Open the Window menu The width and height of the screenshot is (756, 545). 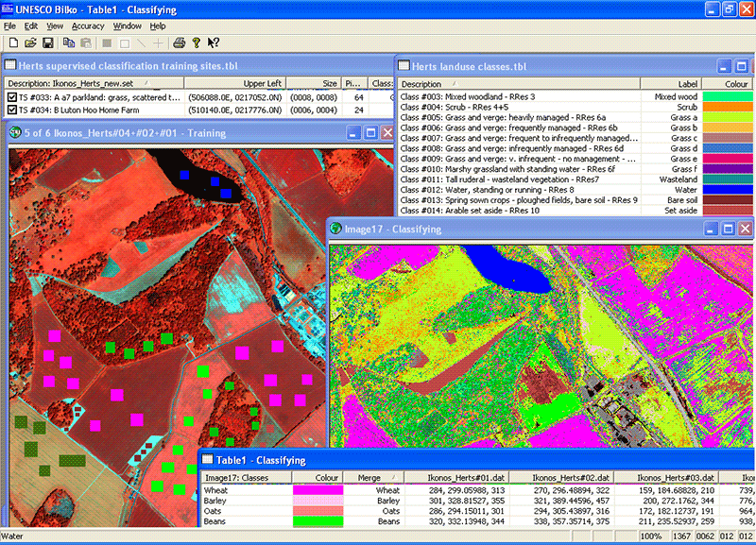[x=128, y=26]
